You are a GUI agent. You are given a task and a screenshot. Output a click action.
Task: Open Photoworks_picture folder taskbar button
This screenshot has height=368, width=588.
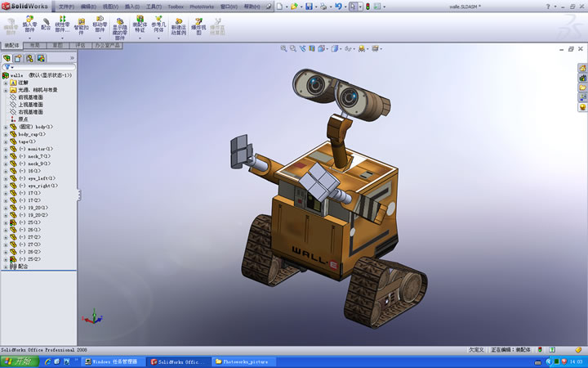click(x=244, y=362)
